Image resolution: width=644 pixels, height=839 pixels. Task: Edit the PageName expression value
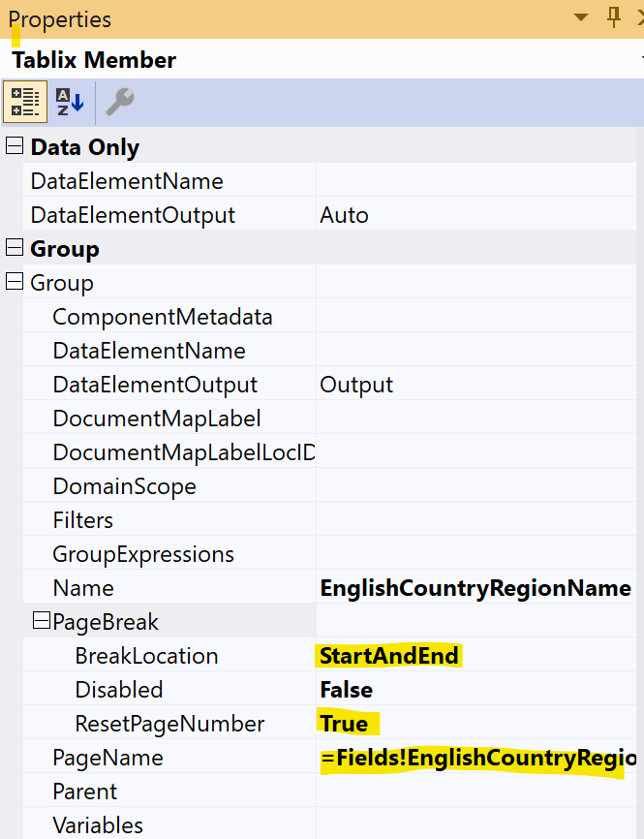point(476,758)
